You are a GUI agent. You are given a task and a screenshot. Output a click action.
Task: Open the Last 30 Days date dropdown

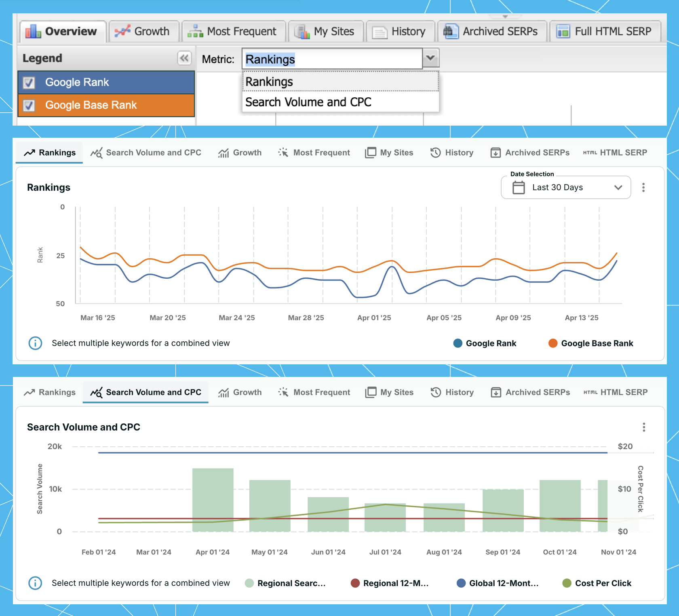(x=566, y=187)
